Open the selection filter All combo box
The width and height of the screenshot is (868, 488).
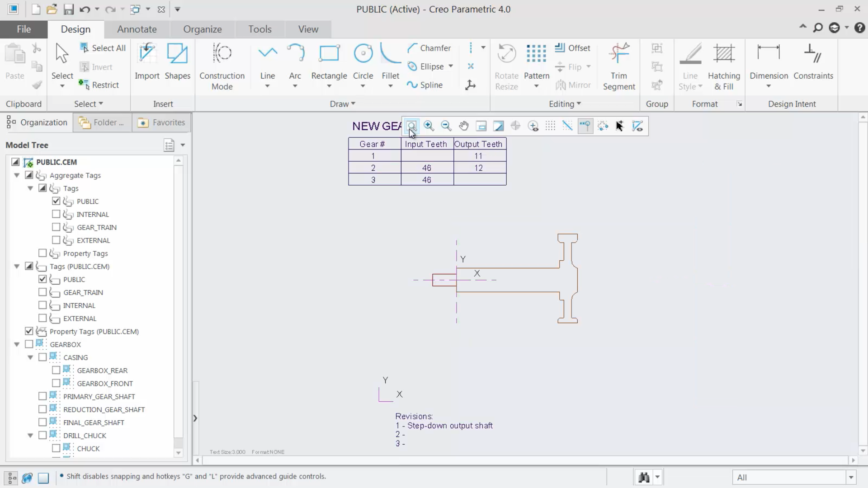(794, 477)
